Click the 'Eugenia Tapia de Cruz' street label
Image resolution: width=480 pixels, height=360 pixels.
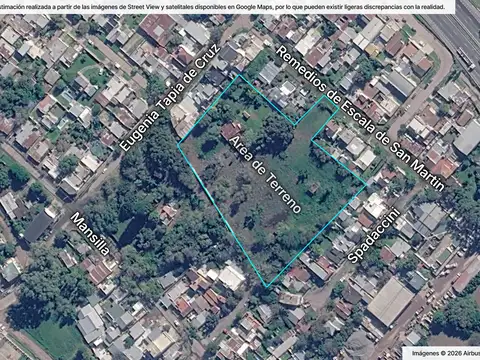(170, 97)
